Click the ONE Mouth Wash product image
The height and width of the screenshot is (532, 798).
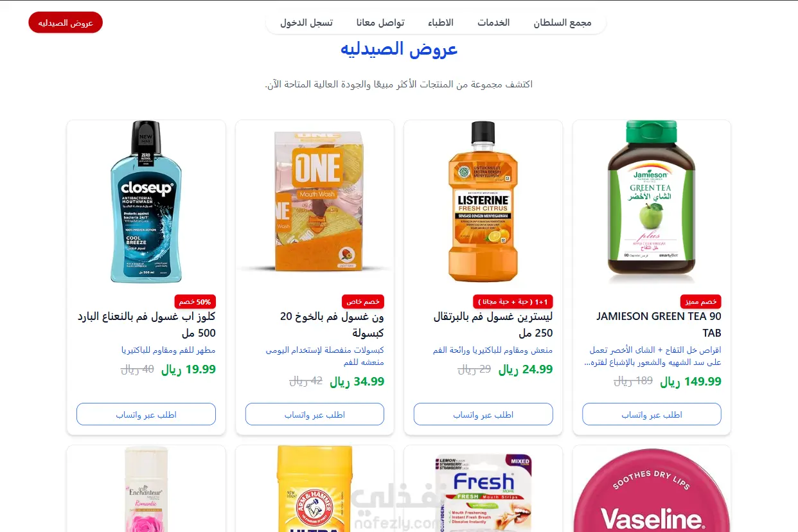(315, 200)
